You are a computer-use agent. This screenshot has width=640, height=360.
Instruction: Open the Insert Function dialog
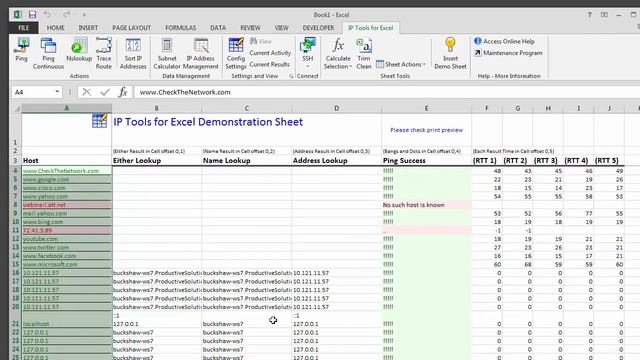[123, 92]
